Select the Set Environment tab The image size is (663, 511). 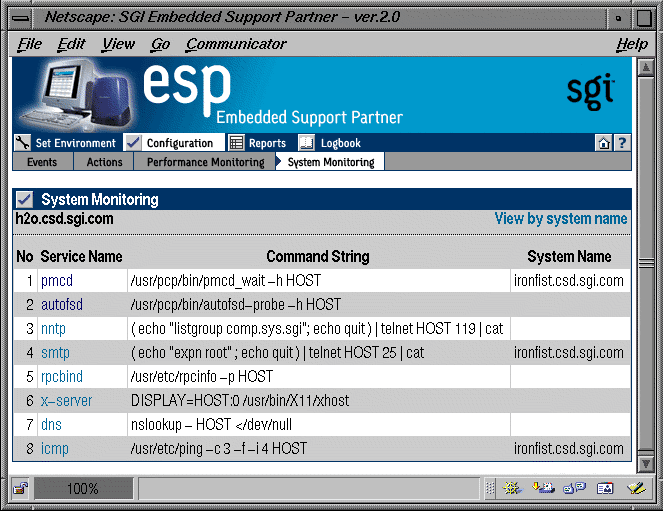pyautogui.click(x=75, y=143)
